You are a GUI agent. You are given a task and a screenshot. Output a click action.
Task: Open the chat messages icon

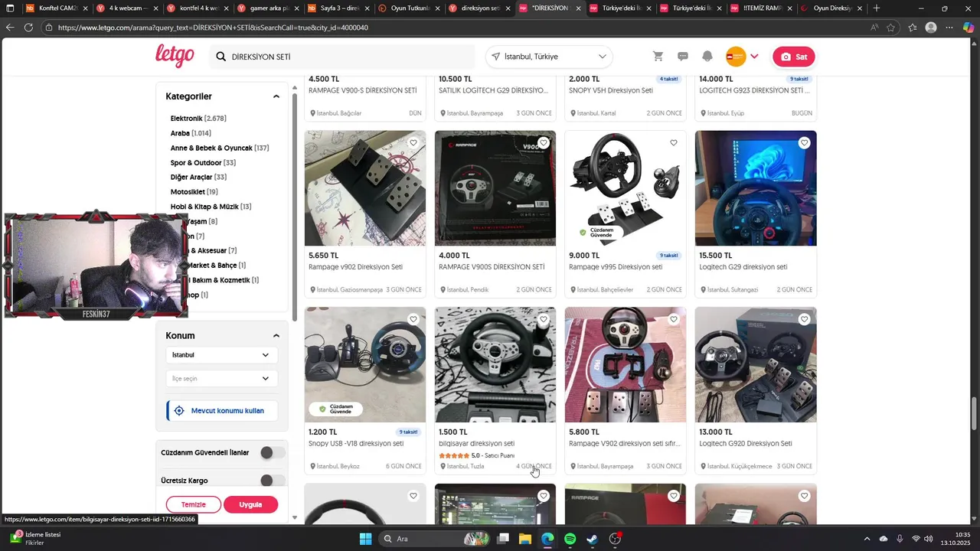click(683, 57)
